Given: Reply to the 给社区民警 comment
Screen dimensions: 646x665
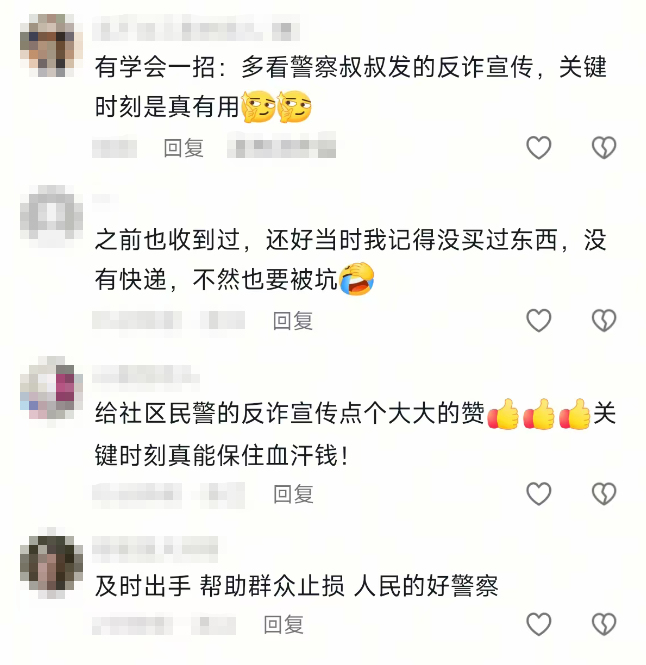Looking at the screenshot, I should [x=293, y=494].
